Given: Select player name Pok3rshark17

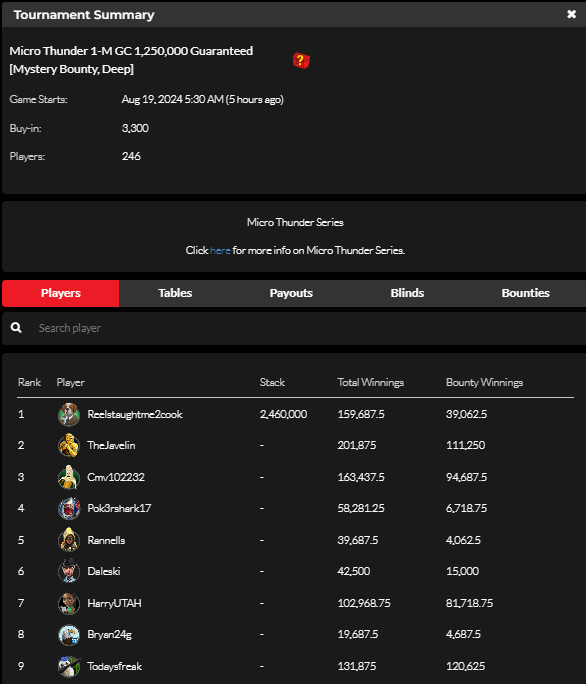Looking at the screenshot, I should click(x=119, y=508).
